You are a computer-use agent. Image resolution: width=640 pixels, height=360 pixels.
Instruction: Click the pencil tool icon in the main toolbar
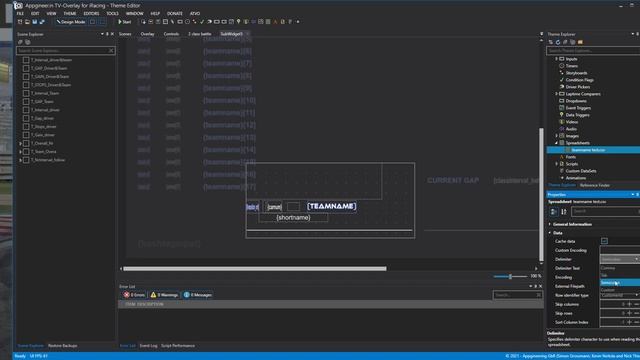point(173,22)
